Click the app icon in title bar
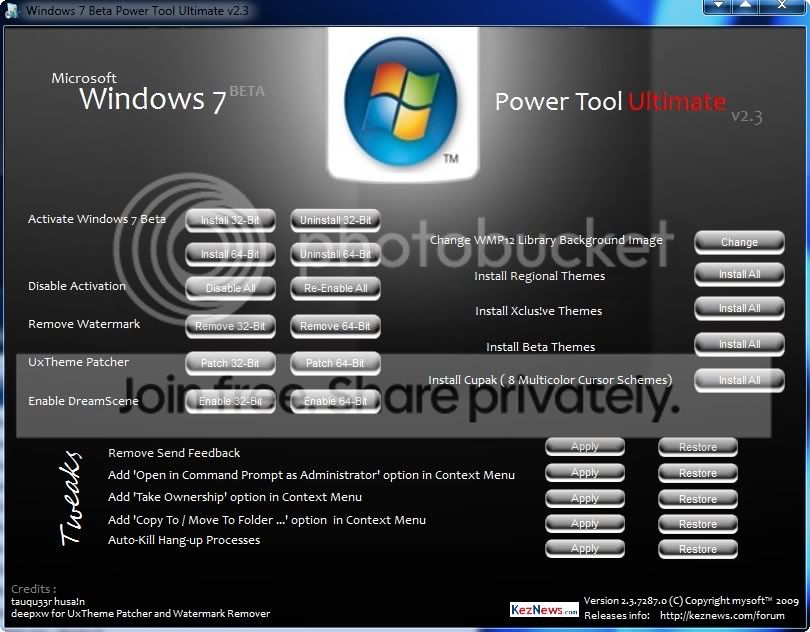Image resolution: width=810 pixels, height=632 pixels. click(x=11, y=10)
